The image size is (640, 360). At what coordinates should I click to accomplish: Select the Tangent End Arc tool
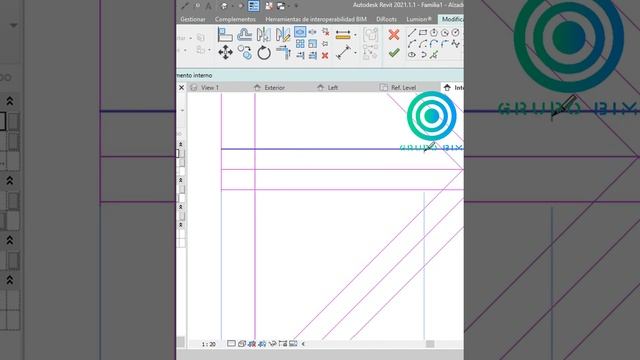434,44
